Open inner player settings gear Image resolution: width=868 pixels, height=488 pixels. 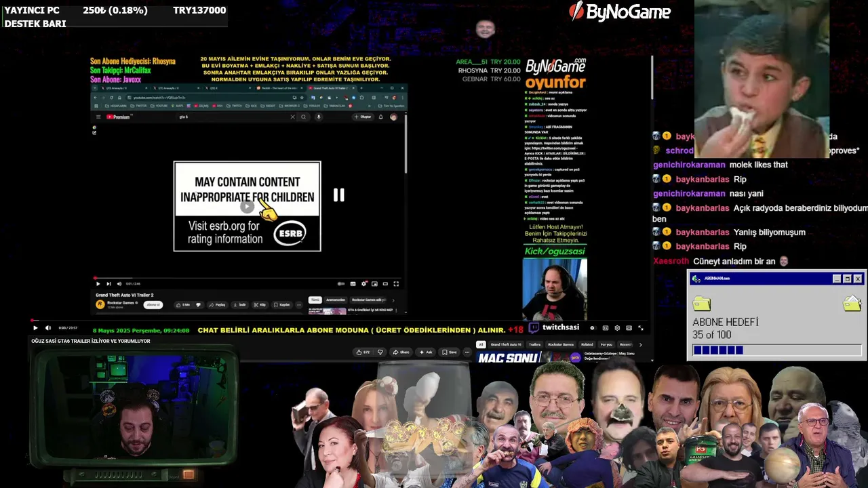coord(364,284)
